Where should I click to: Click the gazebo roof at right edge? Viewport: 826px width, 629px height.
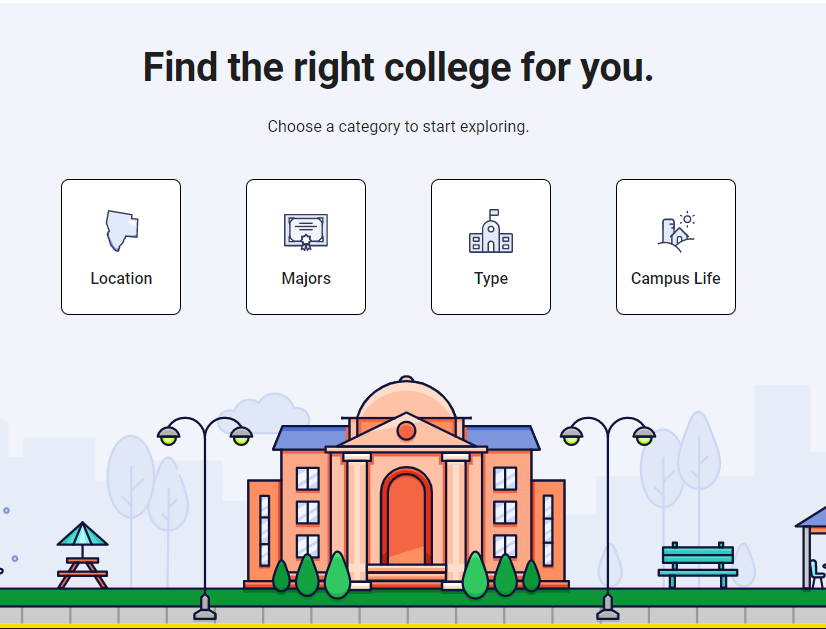pyautogui.click(x=812, y=517)
